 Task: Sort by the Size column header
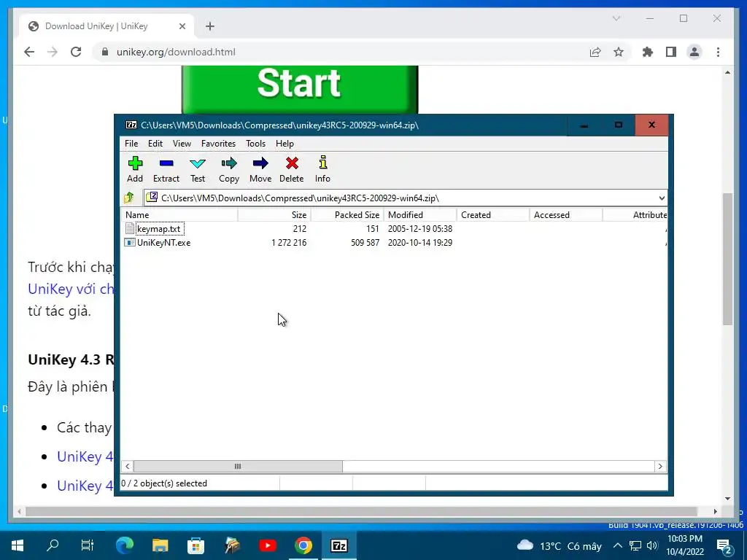(274, 215)
